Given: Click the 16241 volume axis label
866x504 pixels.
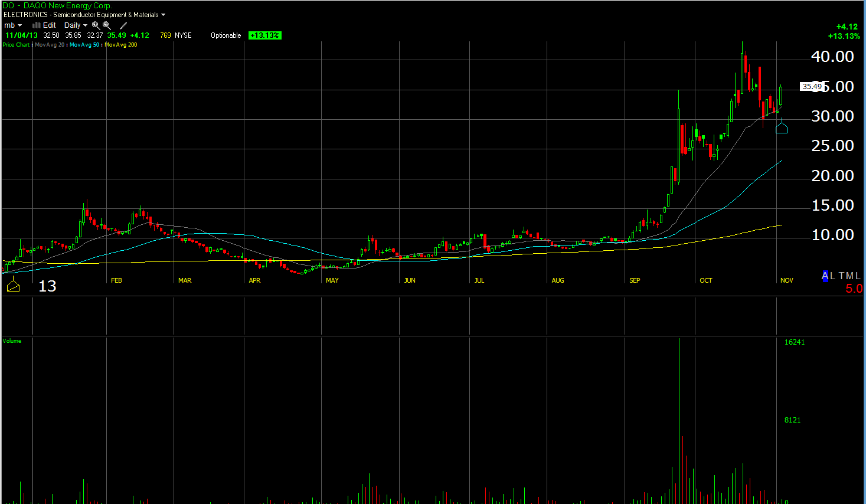Looking at the screenshot, I should [x=795, y=342].
